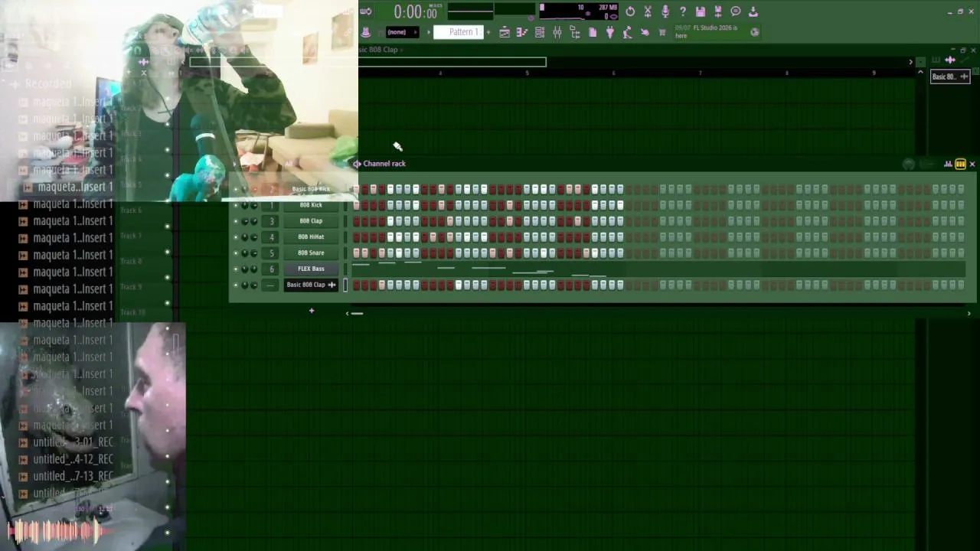Select the 808 Snare channel button
980x551 pixels.
click(311, 253)
